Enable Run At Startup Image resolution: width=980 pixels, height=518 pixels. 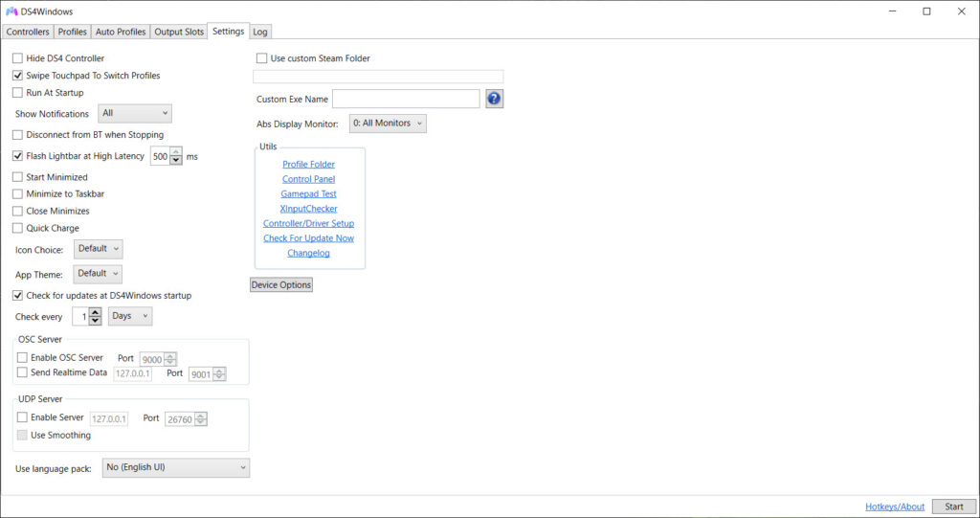tap(17, 93)
